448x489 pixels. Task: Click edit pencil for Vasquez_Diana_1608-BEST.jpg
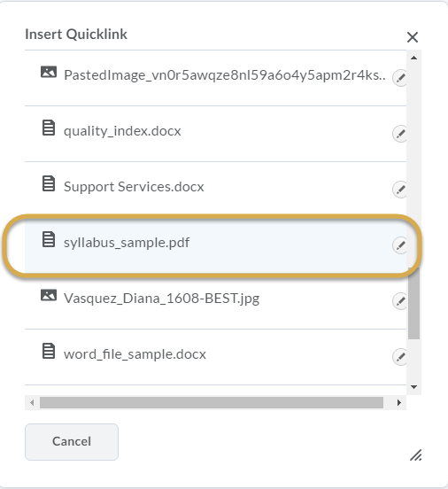click(x=399, y=301)
